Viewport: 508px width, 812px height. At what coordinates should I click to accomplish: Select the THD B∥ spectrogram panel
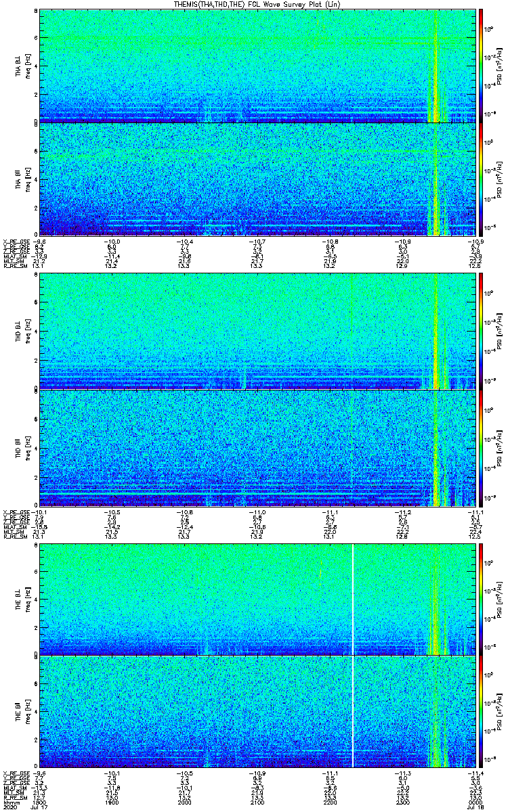pyautogui.click(x=257, y=447)
